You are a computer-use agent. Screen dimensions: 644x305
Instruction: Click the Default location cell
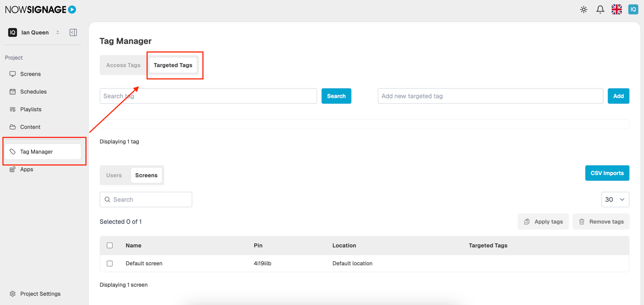[352, 264]
